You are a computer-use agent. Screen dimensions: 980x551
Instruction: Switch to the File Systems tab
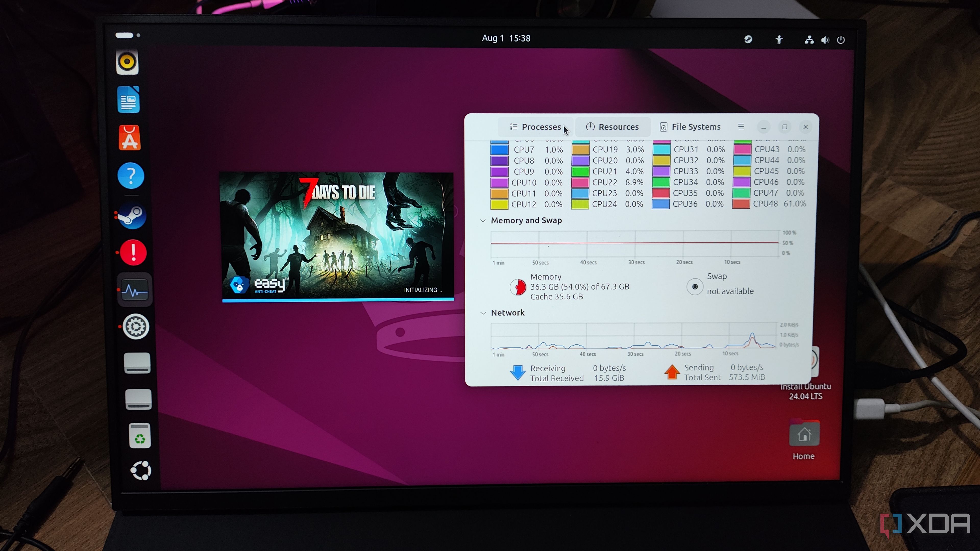click(x=690, y=127)
